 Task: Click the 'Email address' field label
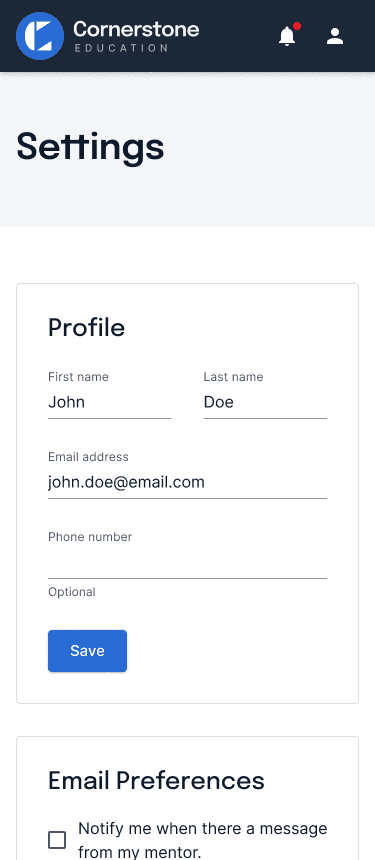coord(88,457)
